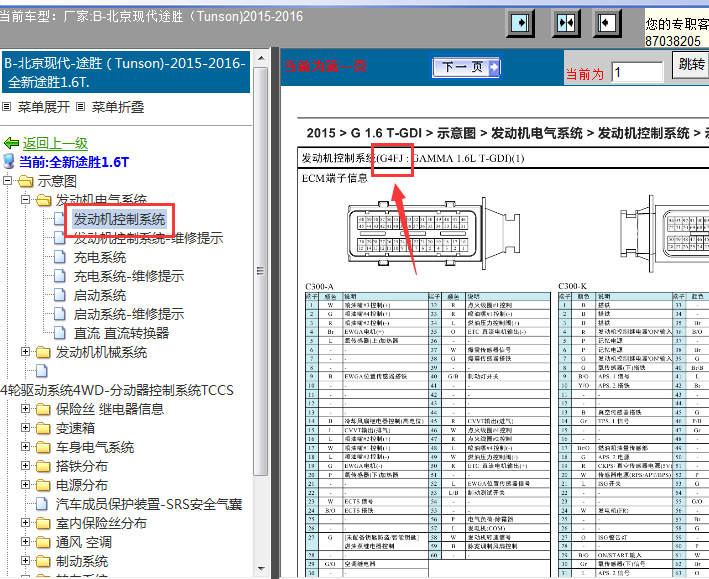709x579 pixels.
Task: Click the page icon beside 发动机控制系统
Action: click(60, 219)
